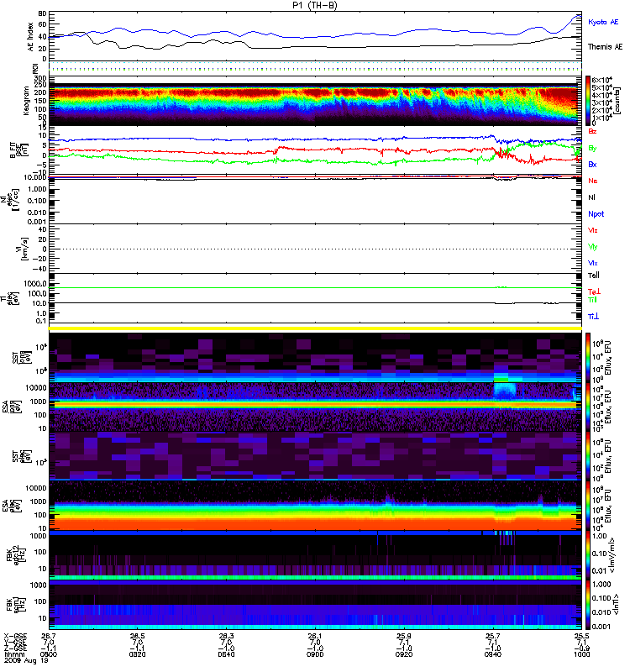630x672 pixels.
Task: Click the Keogram y-axis label
Action: [x=26, y=101]
